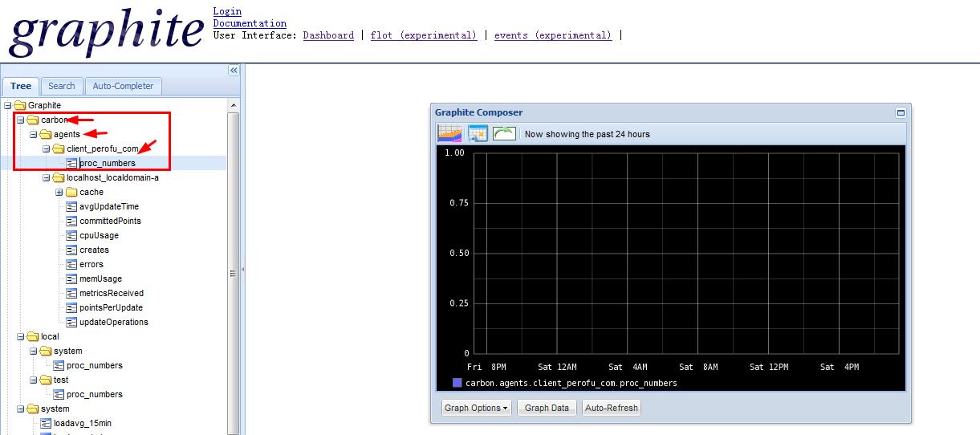Collapse the bottom top-level system folder
Screen dimensions: 980x435
[x=21, y=409]
